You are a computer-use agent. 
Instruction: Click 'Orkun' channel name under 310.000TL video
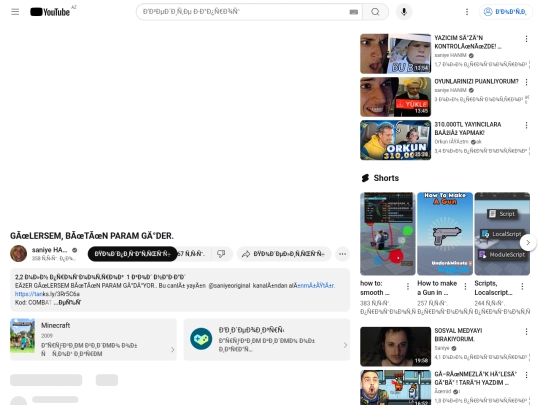pos(451,142)
